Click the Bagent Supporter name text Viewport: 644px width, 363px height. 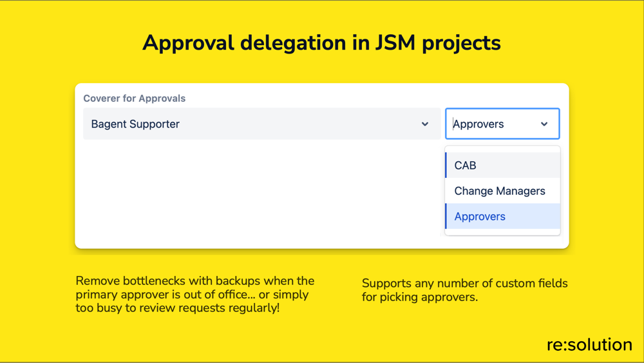click(135, 124)
